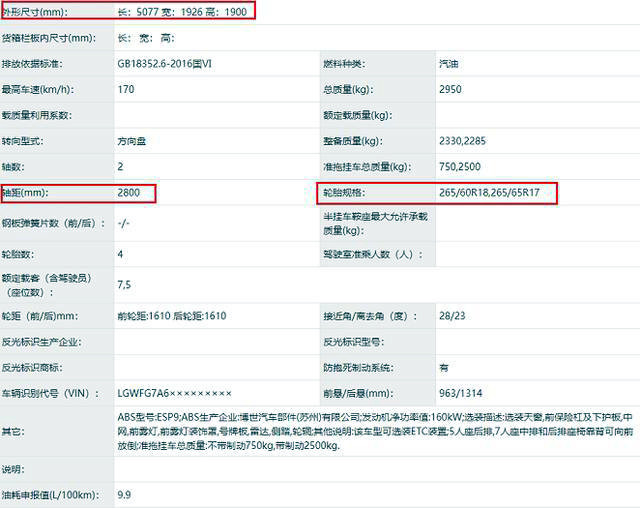
Task: Select the 反光标识型号 label
Action: click(x=353, y=342)
